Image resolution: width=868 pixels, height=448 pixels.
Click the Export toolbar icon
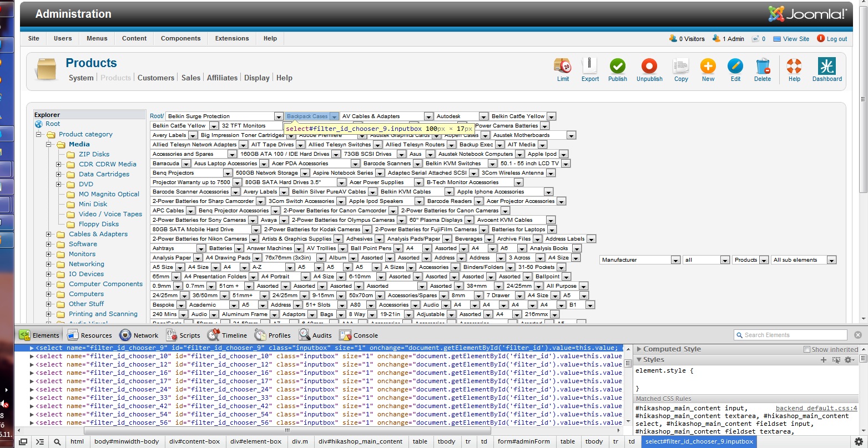pyautogui.click(x=590, y=66)
